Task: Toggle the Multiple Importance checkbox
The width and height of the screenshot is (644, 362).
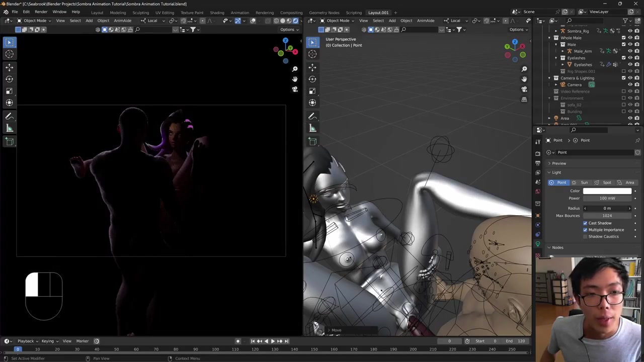Action: click(585, 230)
